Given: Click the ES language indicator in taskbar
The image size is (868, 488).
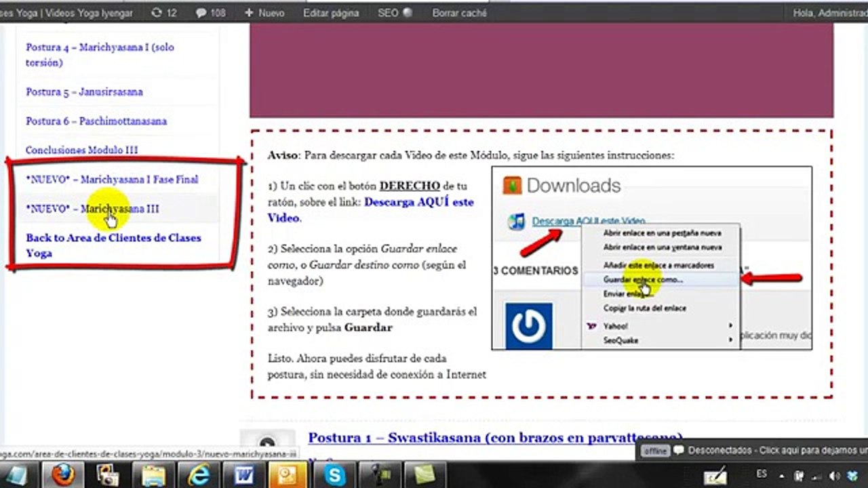Looking at the screenshot, I should coord(762,474).
